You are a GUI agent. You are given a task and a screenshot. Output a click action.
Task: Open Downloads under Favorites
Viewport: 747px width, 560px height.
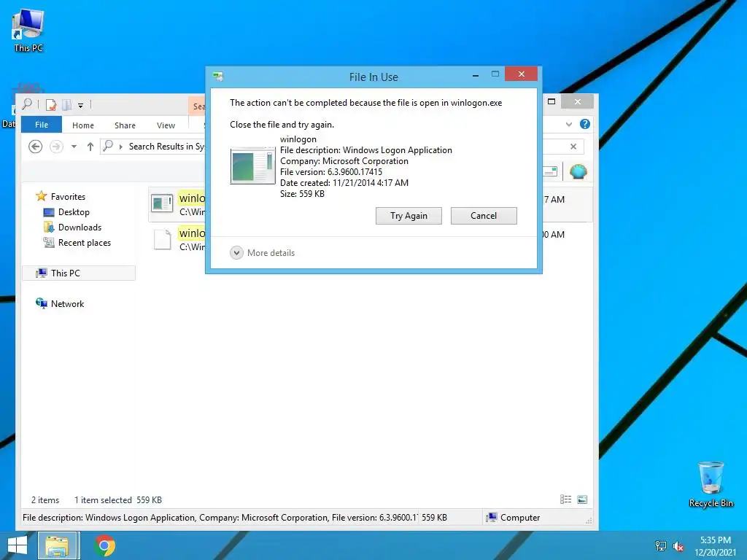pyautogui.click(x=72, y=227)
